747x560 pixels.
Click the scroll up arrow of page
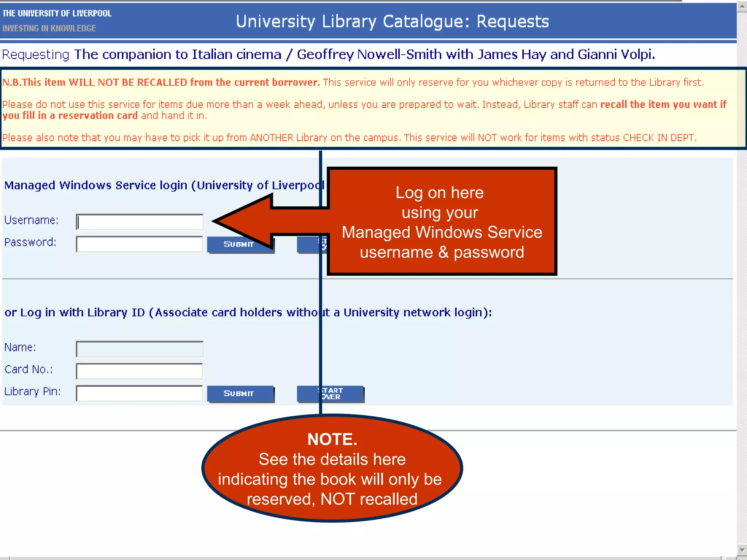click(x=742, y=7)
